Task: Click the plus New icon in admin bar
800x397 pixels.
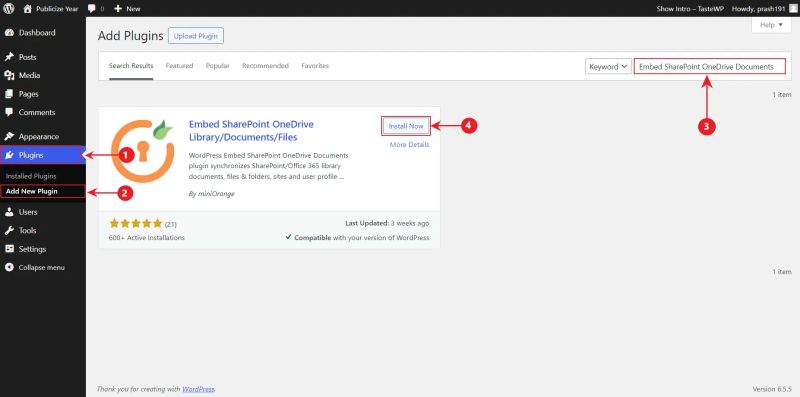Action: point(118,9)
